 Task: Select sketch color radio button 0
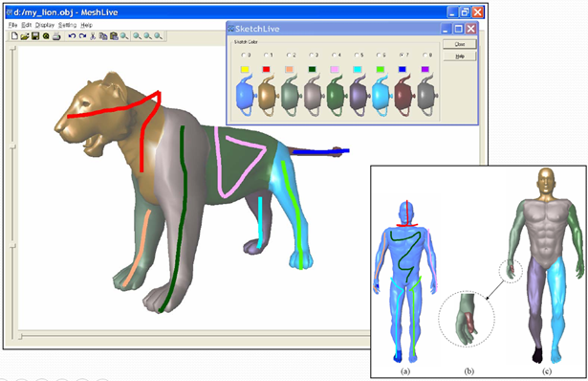pos(246,55)
